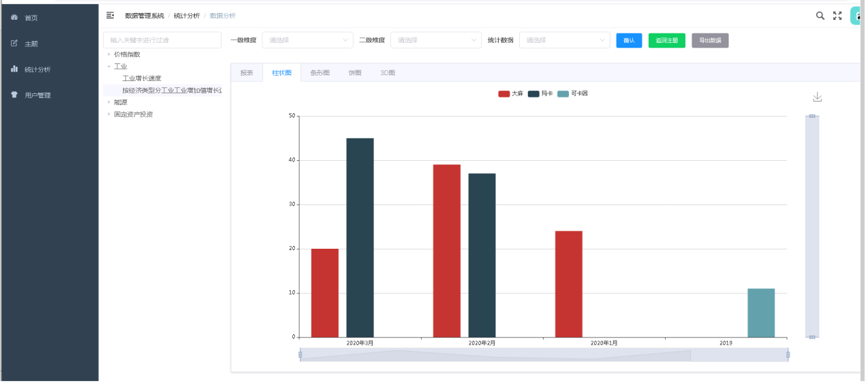Image resolution: width=868 pixels, height=383 pixels.
Task: Click the gray 导出数据 button
Action: [x=710, y=40]
